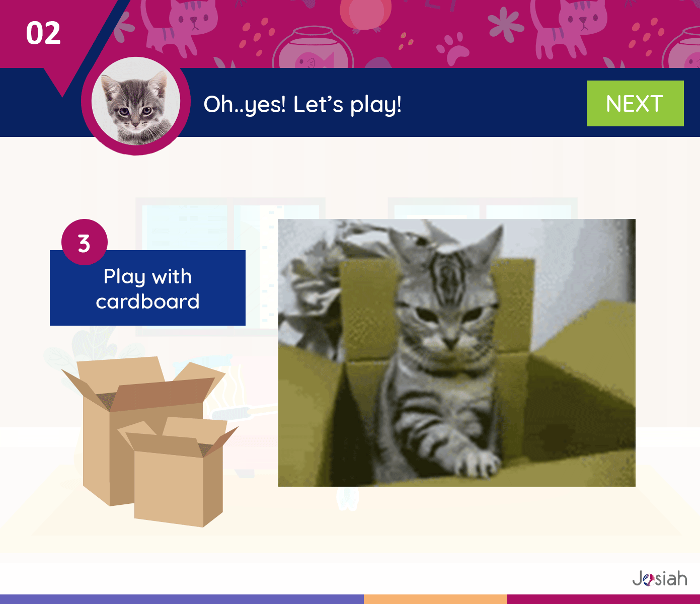700x604 pixels.
Task: Open the cat in box animation
Action: pyautogui.click(x=456, y=353)
